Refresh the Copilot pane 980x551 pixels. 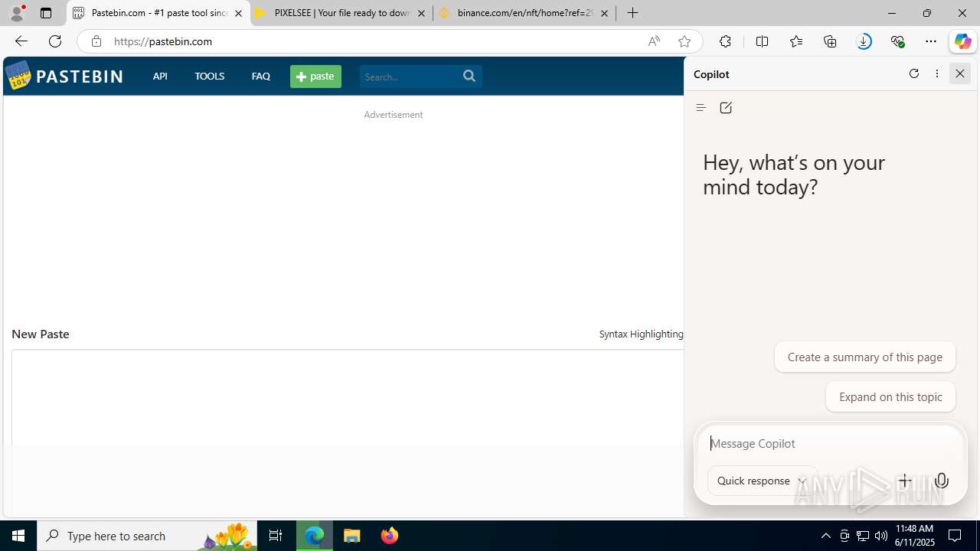[x=913, y=73]
